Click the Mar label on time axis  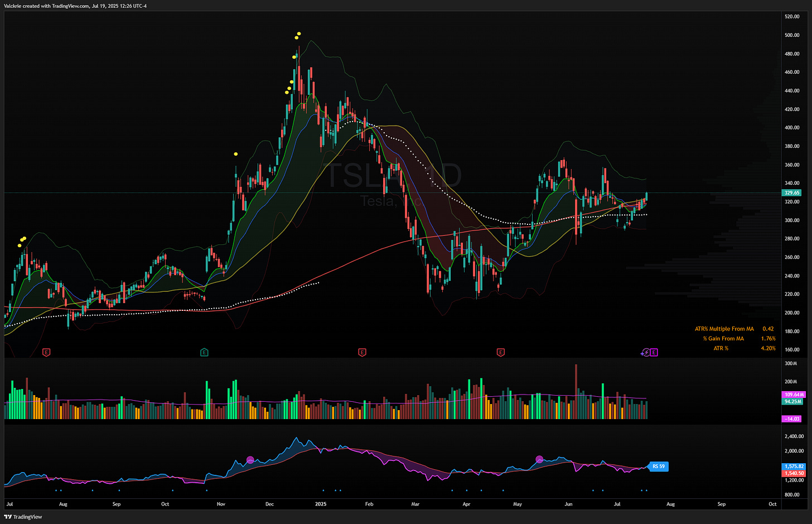[x=415, y=504]
